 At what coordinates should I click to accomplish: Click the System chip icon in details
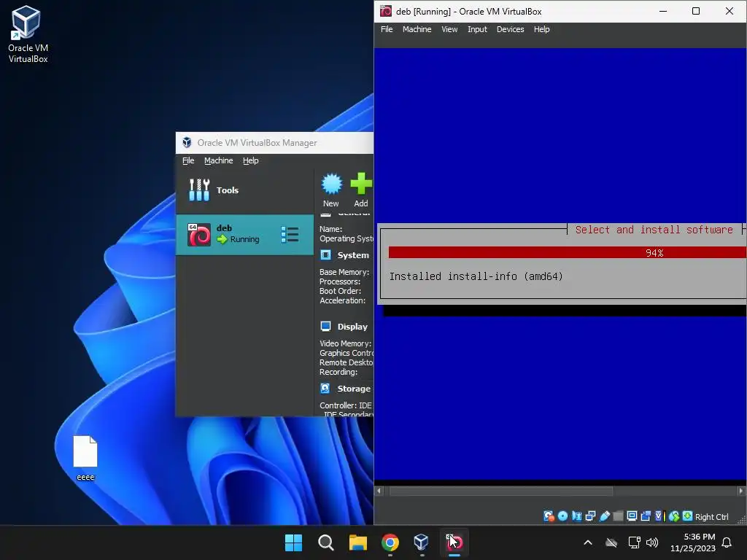click(326, 254)
